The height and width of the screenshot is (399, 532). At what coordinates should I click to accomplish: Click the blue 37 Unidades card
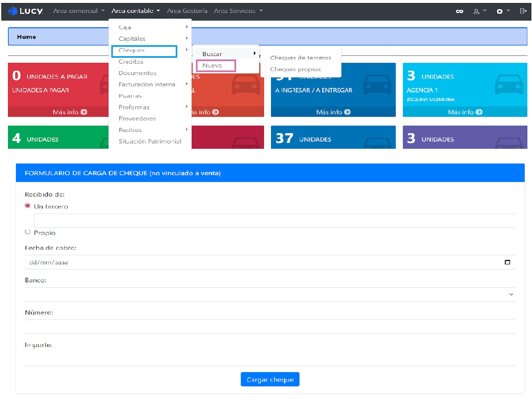click(x=333, y=137)
